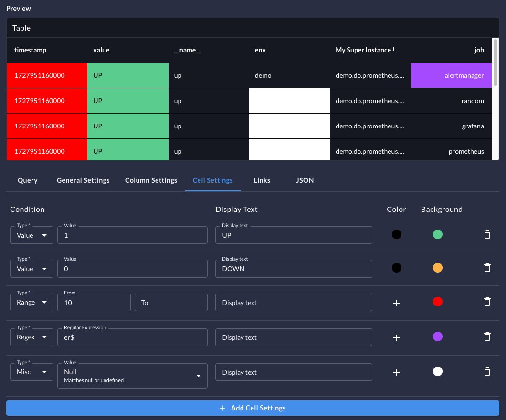The height and width of the screenshot is (420, 506).
Task: Select the purple alertmanager cell
Action: click(451, 75)
